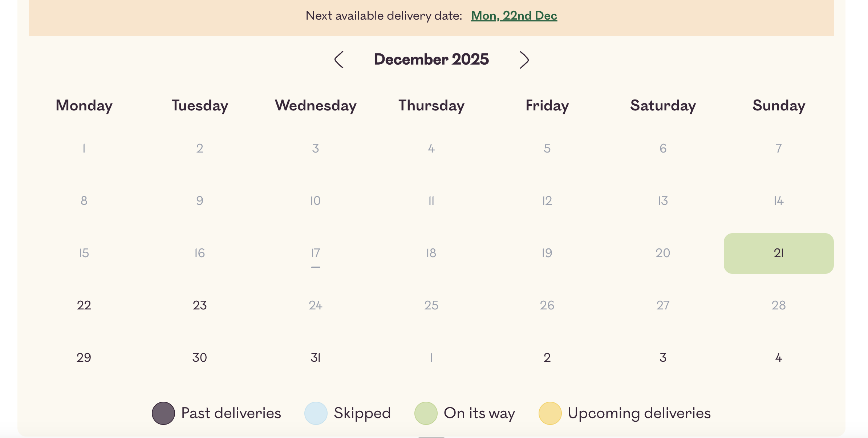The width and height of the screenshot is (868, 438).
Task: Open the Mon, 22nd Dec delivery link
Action: pyautogui.click(x=514, y=16)
